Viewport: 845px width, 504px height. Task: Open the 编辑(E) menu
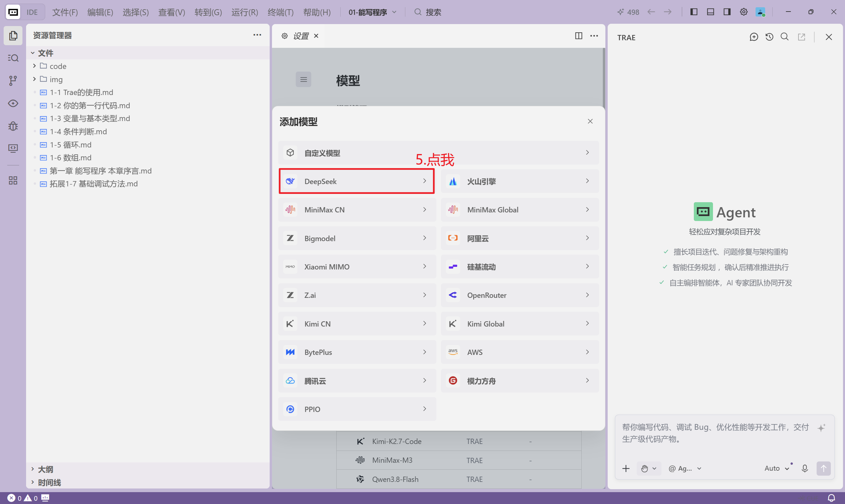[100, 12]
